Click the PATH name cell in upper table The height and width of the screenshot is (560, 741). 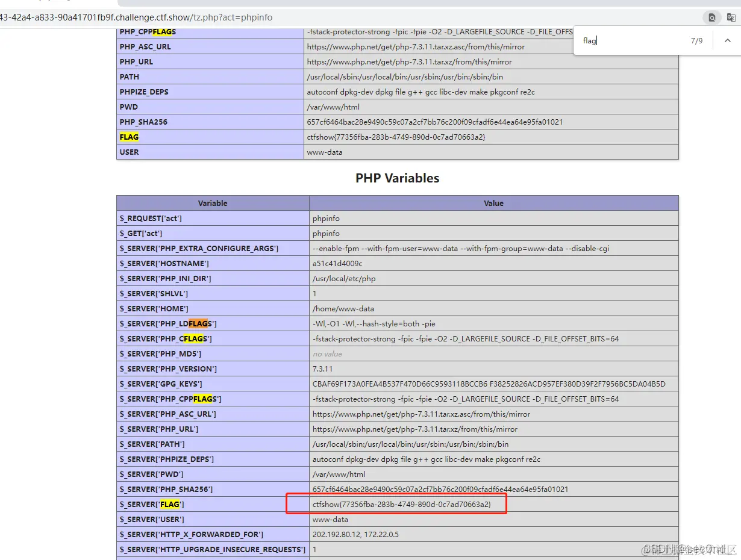[210, 76]
